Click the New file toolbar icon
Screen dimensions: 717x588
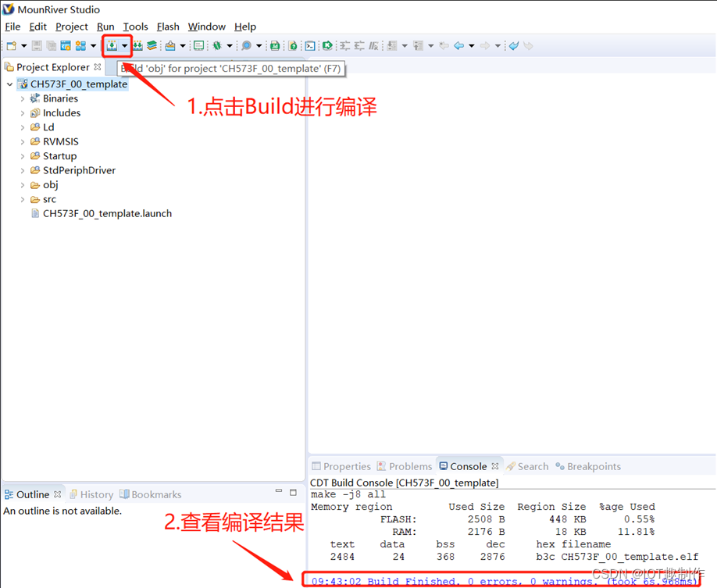point(12,46)
